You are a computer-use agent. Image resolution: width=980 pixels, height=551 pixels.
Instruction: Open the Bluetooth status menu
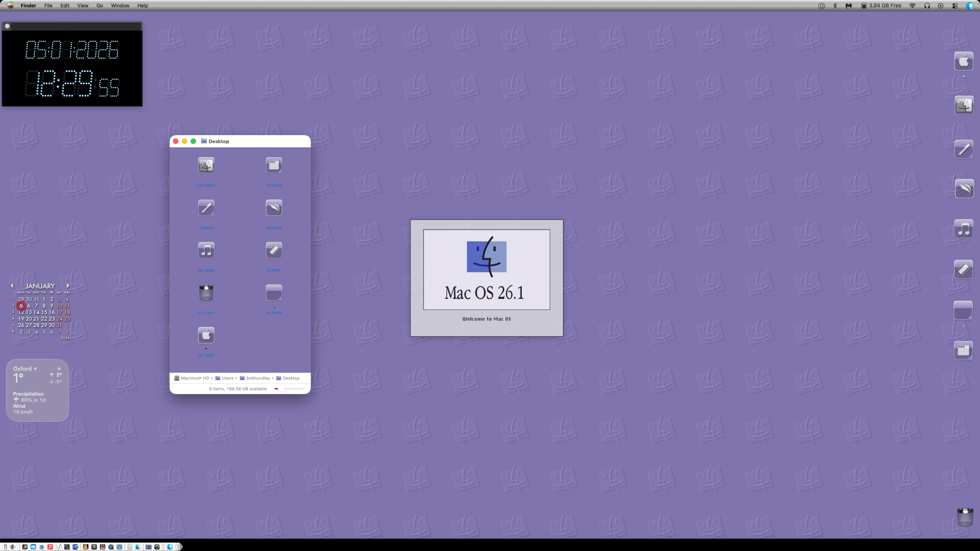835,6
